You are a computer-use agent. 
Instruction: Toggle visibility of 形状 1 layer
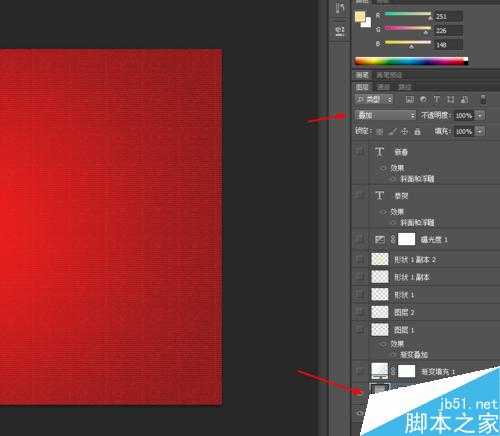[x=360, y=294]
